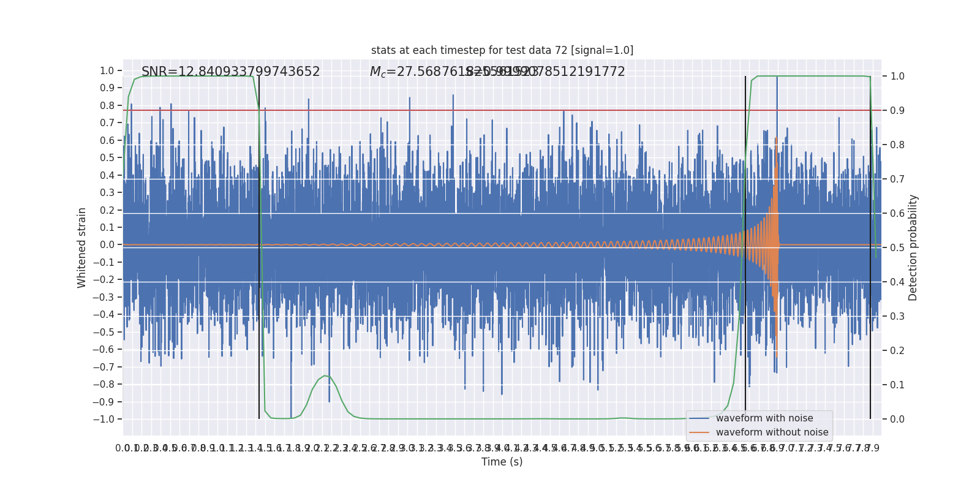Viewport: 980px width, 490px height.
Task: Click the leftmost black vertical marker line
Action: pyautogui.click(x=259, y=245)
